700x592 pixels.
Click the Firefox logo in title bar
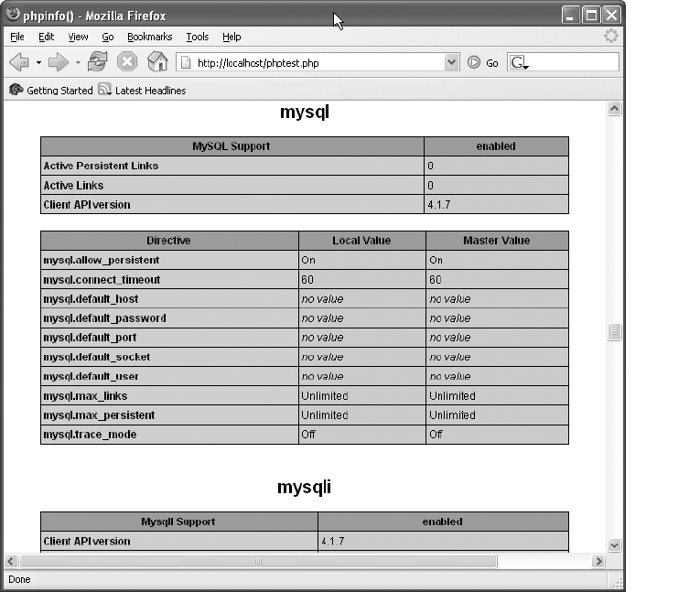tap(13, 15)
